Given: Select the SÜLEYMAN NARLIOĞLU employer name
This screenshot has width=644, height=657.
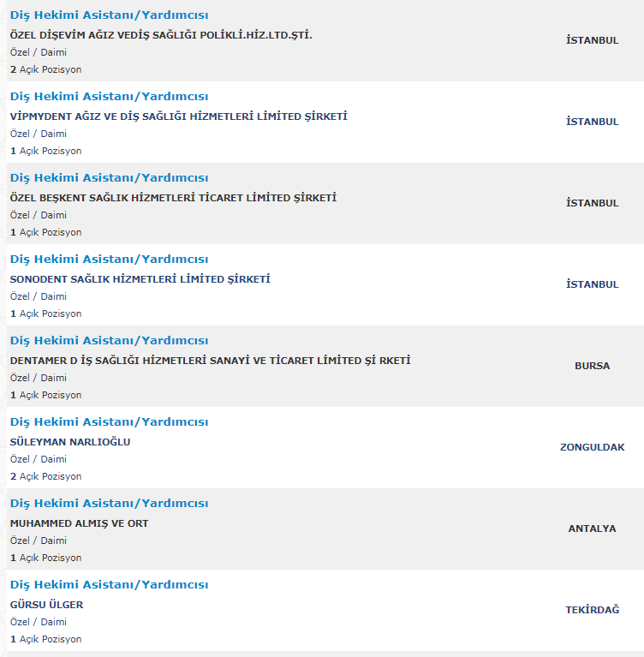Looking at the screenshot, I should pos(70,442).
